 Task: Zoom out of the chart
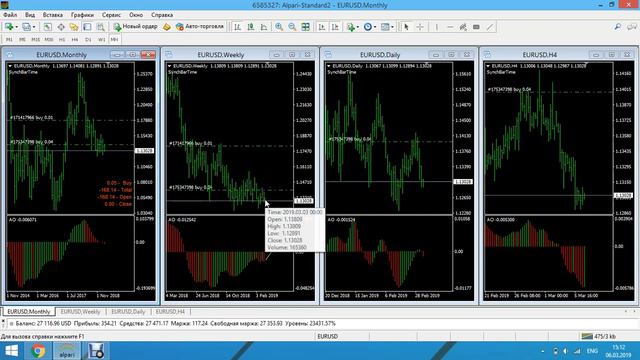click(292, 27)
